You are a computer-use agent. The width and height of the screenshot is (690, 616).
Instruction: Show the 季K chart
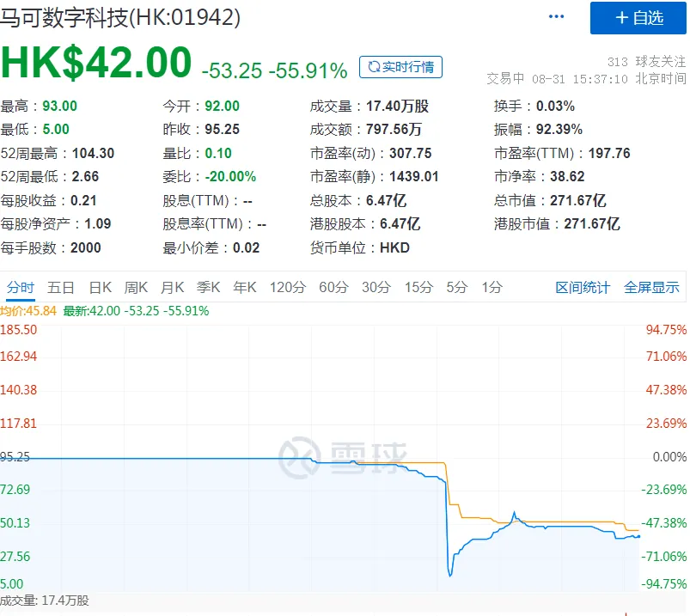point(208,288)
